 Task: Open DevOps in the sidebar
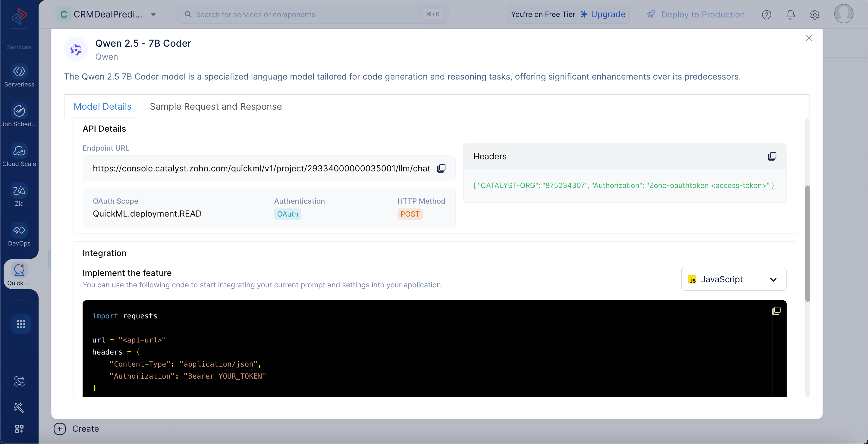pyautogui.click(x=19, y=234)
